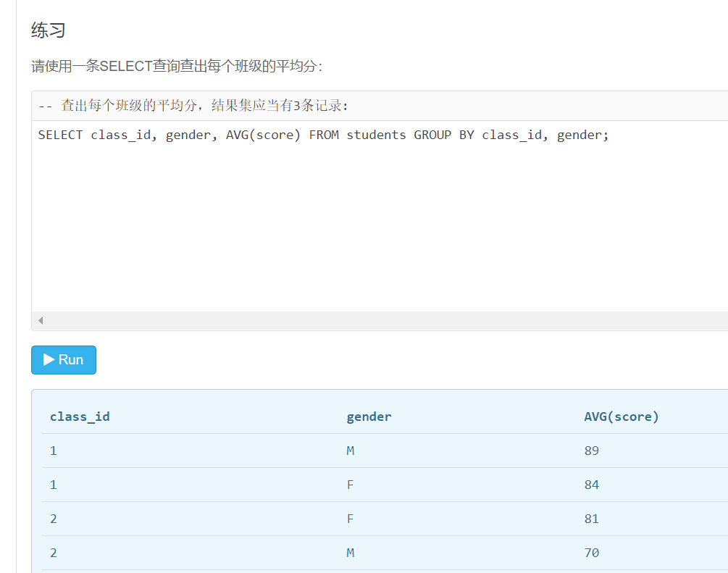
Task: Click the gender column header
Action: [x=369, y=417]
